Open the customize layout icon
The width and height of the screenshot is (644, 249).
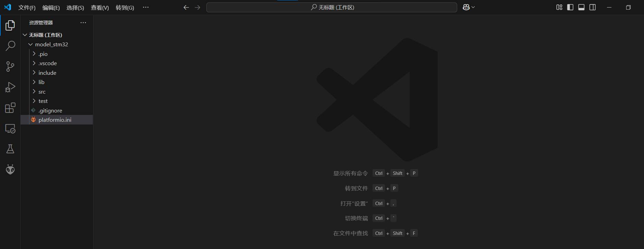(559, 7)
